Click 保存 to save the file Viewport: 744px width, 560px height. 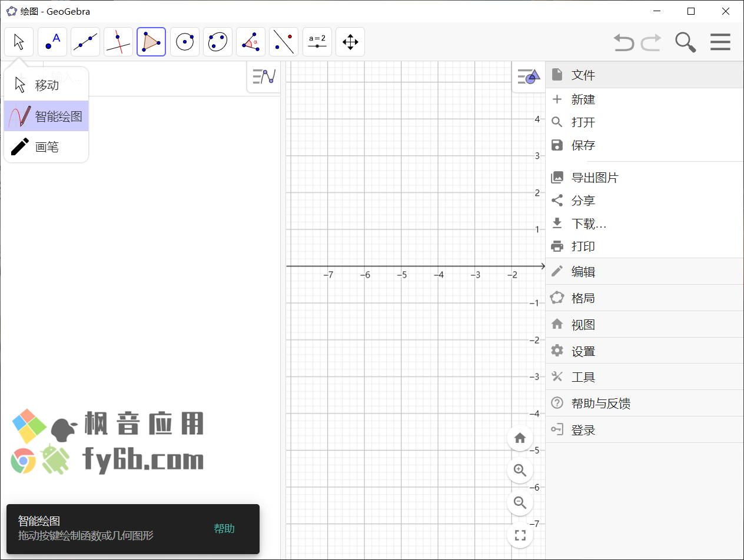[645, 145]
